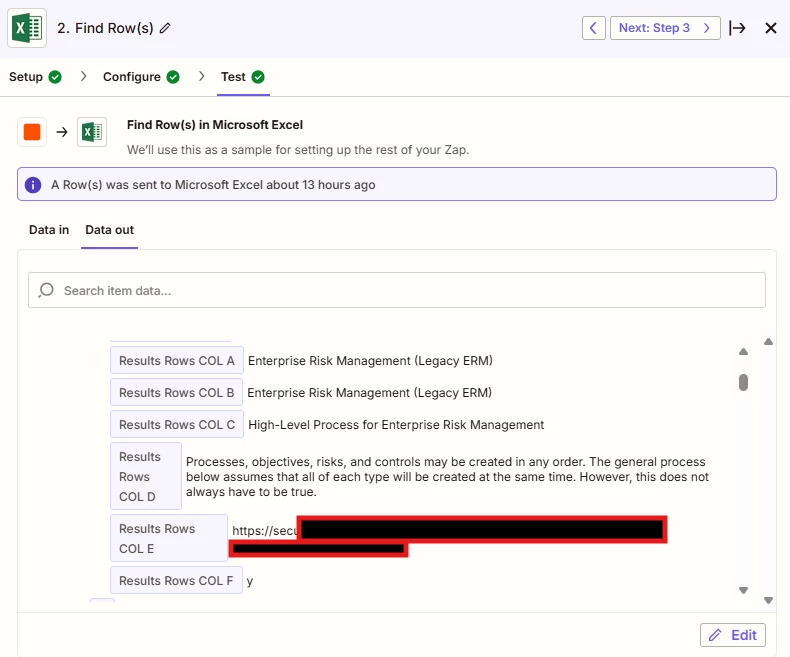790x657 pixels.
Task: Click COL D paragraph about processes and objectives
Action: click(x=447, y=477)
